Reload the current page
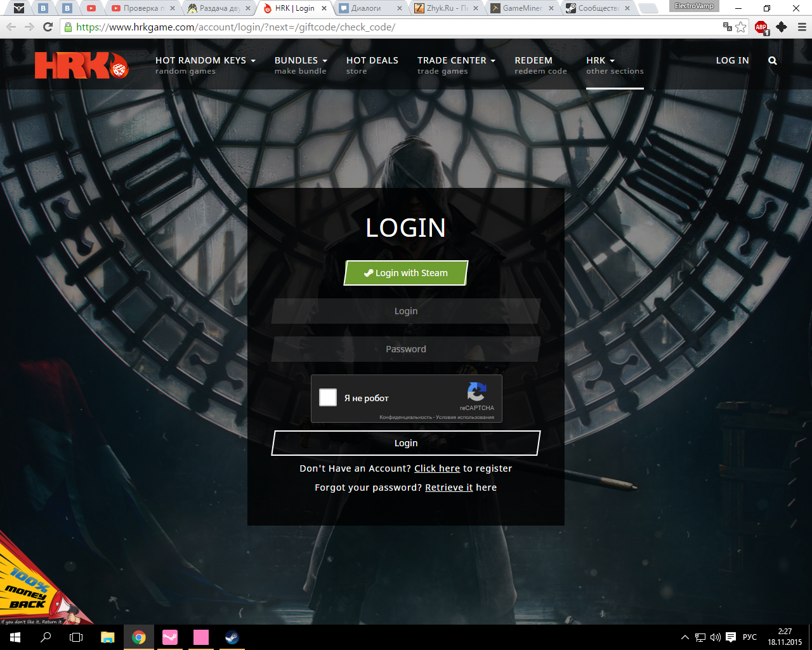Viewport: 812px width, 650px height. click(x=48, y=27)
